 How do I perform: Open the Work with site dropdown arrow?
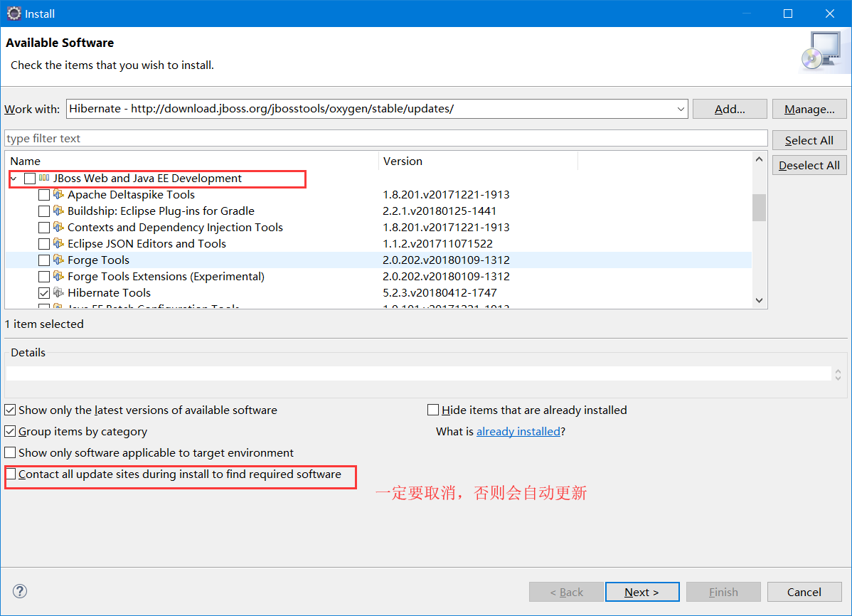coord(681,109)
